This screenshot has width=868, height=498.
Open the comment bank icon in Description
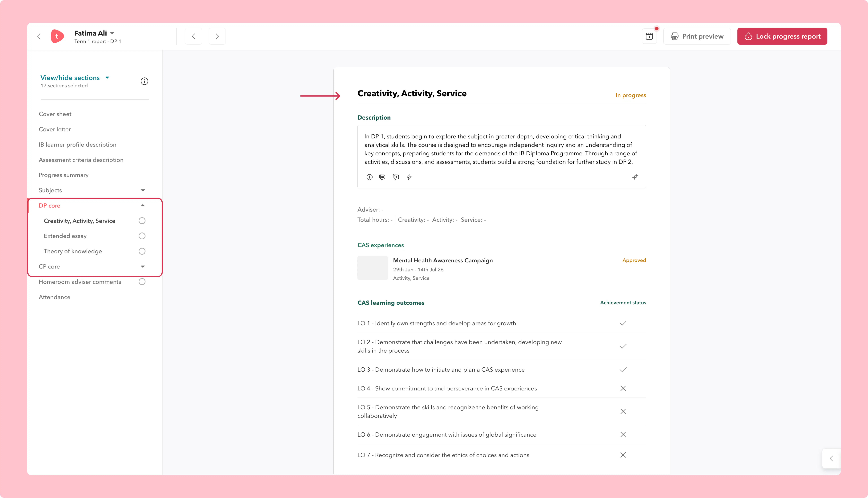[x=382, y=177]
